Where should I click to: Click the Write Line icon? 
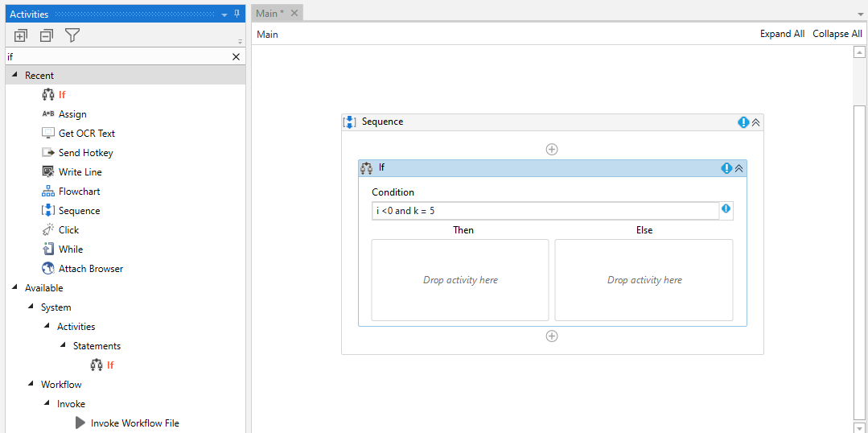coord(48,172)
